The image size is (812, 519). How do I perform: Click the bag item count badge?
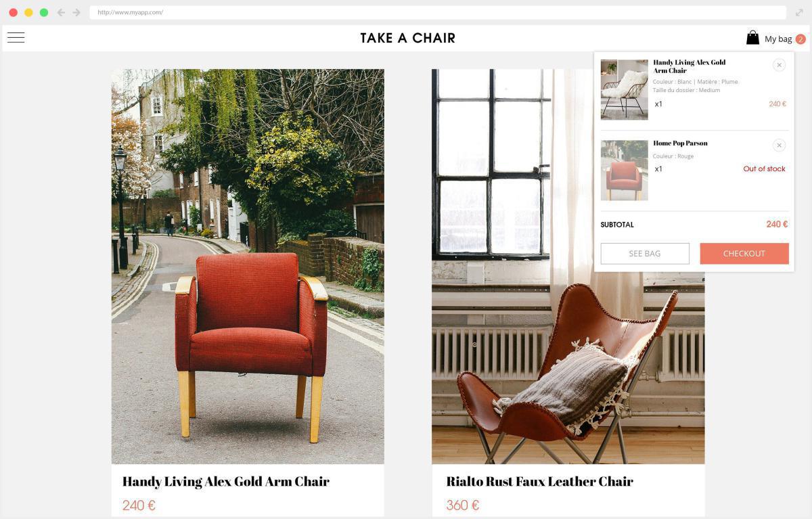800,39
